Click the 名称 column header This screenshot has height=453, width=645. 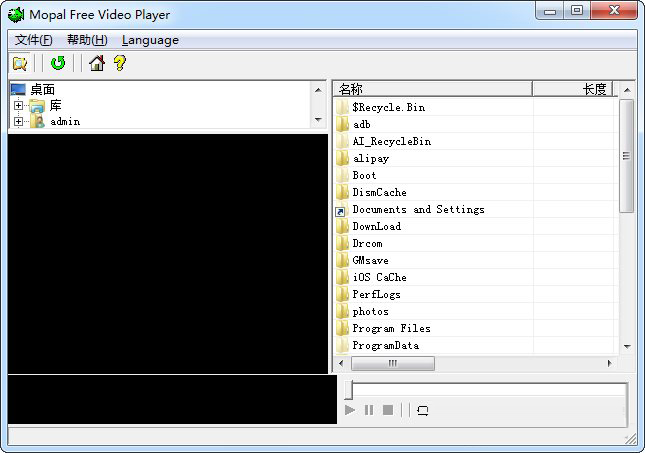(x=433, y=89)
